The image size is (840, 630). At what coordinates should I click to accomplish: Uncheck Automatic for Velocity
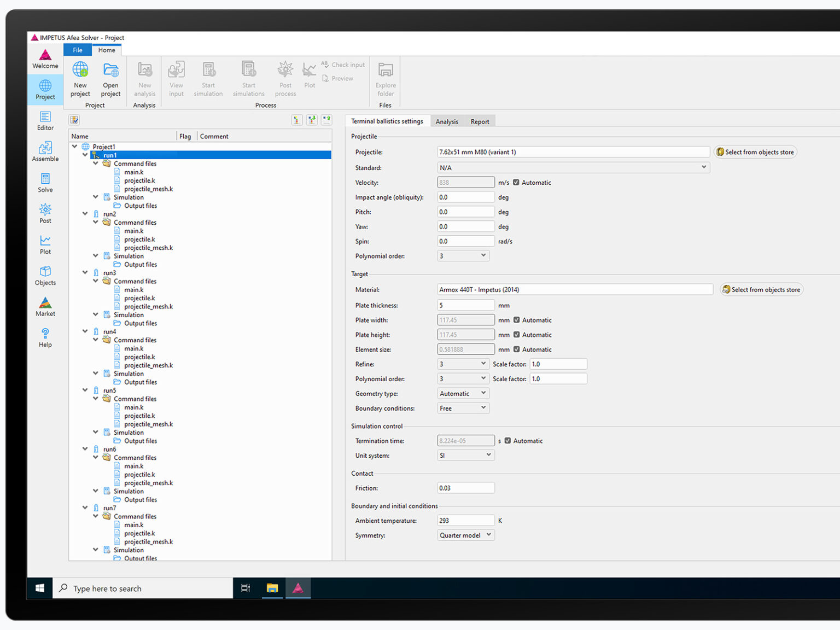point(516,183)
